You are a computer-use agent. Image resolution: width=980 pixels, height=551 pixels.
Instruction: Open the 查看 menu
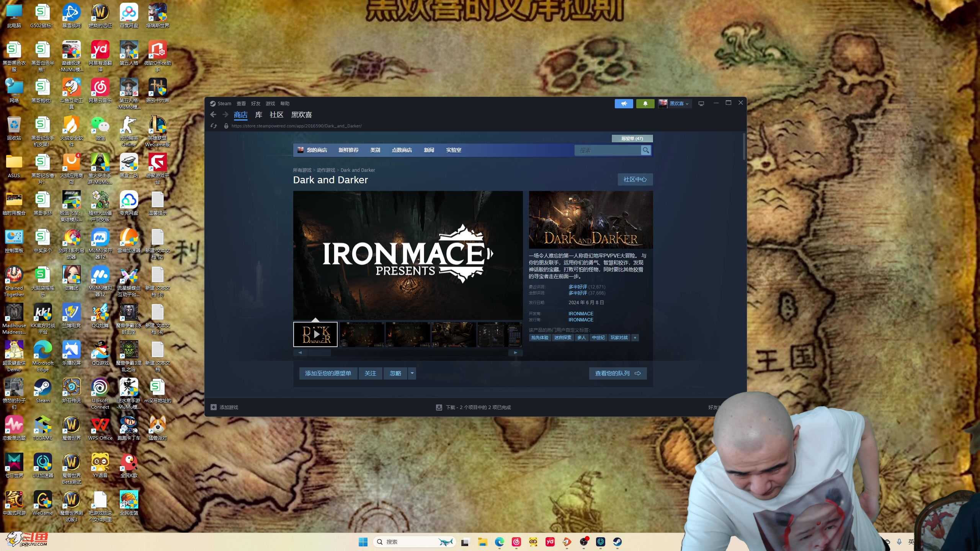pos(241,103)
